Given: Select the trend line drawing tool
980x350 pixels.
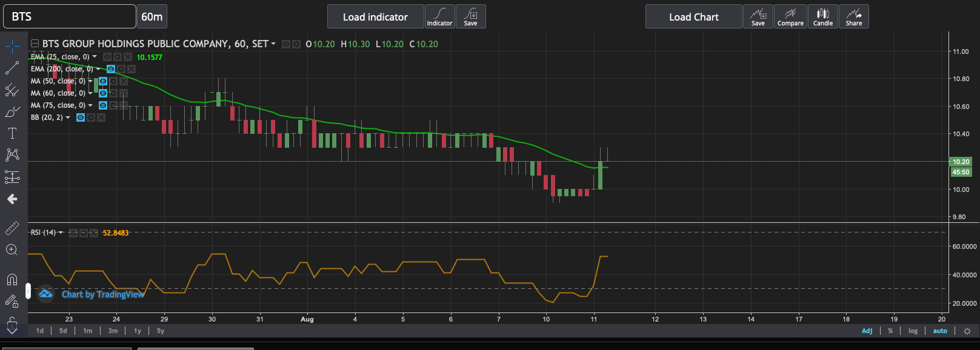Looking at the screenshot, I should coord(12,68).
